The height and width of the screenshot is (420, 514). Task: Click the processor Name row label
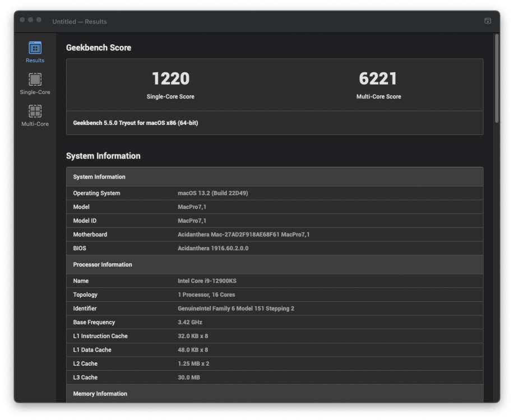81,281
